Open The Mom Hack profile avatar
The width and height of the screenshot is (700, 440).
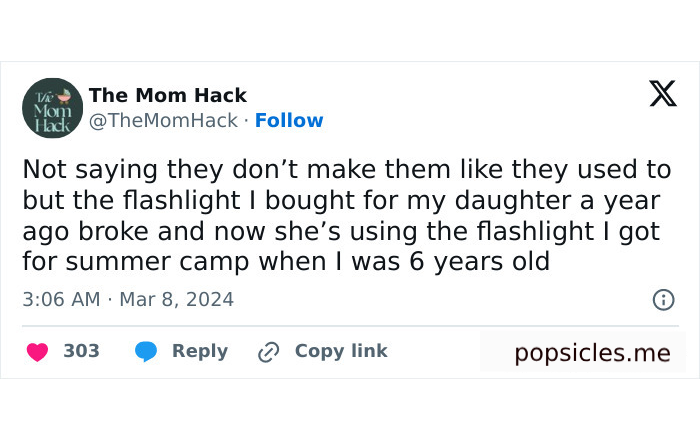click(52, 108)
